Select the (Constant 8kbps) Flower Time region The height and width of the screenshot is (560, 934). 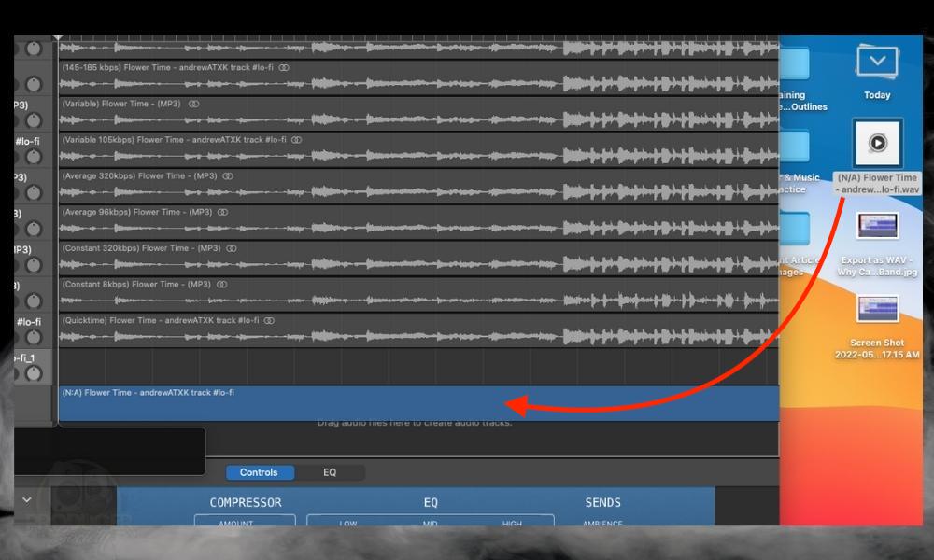pos(418,295)
